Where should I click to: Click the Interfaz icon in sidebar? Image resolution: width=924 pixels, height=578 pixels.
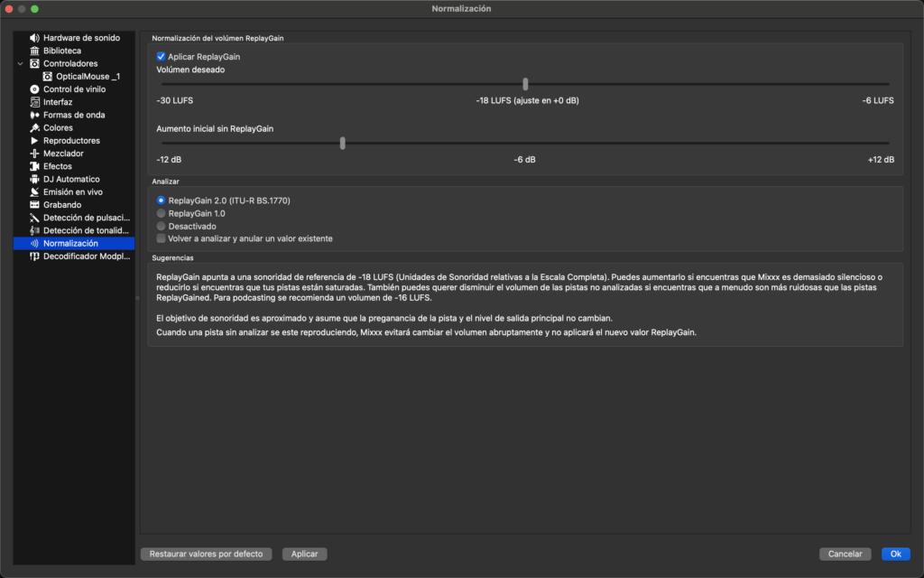coord(35,102)
